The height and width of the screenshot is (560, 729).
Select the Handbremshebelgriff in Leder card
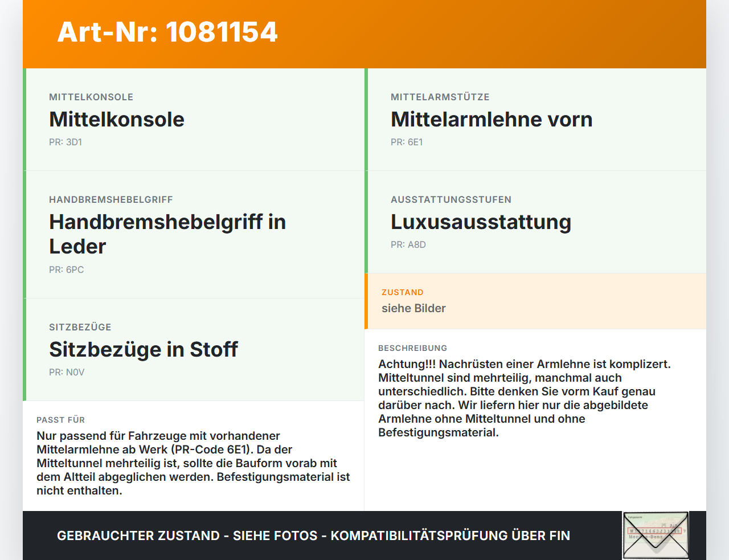[x=194, y=235]
